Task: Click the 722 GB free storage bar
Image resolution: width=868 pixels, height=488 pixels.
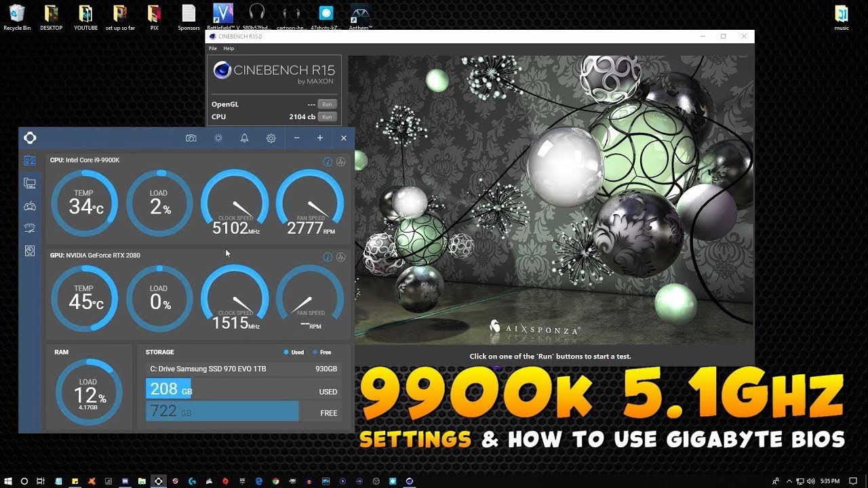Action: (x=222, y=411)
